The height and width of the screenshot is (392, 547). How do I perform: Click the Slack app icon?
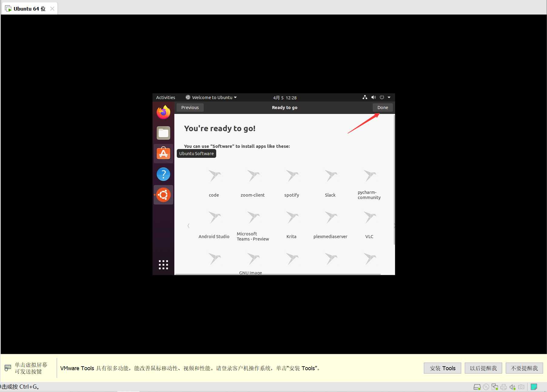[331, 175]
